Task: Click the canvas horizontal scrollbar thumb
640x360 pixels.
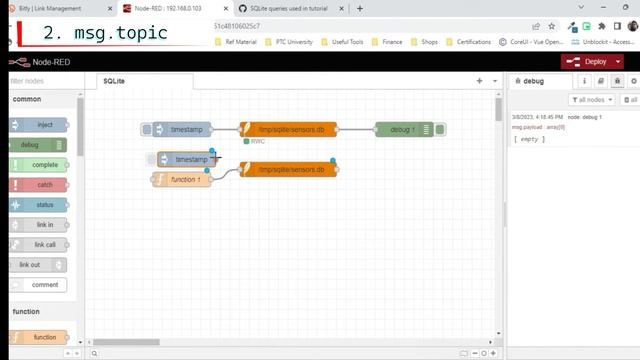Action: [x=126, y=342]
